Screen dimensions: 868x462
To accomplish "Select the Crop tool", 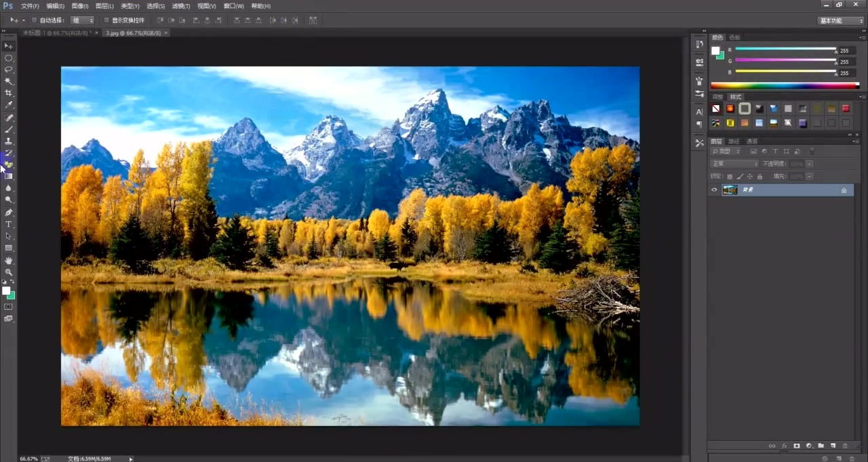I will click(x=9, y=93).
